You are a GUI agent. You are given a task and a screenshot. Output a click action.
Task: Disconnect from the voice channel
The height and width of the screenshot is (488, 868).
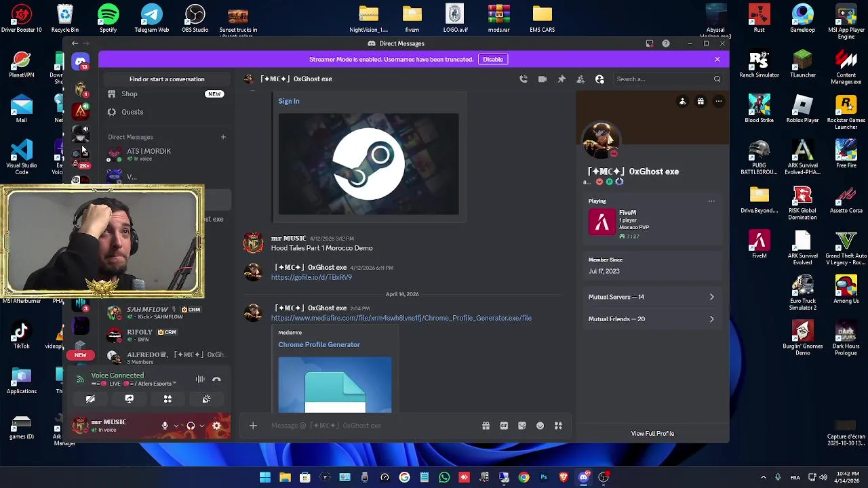216,380
